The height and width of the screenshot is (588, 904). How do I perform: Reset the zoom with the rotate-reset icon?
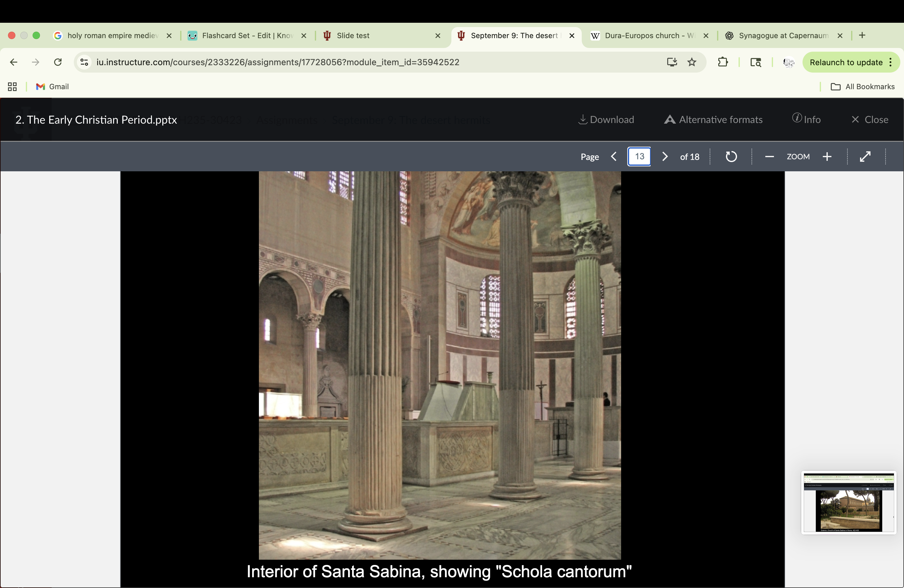pyautogui.click(x=731, y=156)
